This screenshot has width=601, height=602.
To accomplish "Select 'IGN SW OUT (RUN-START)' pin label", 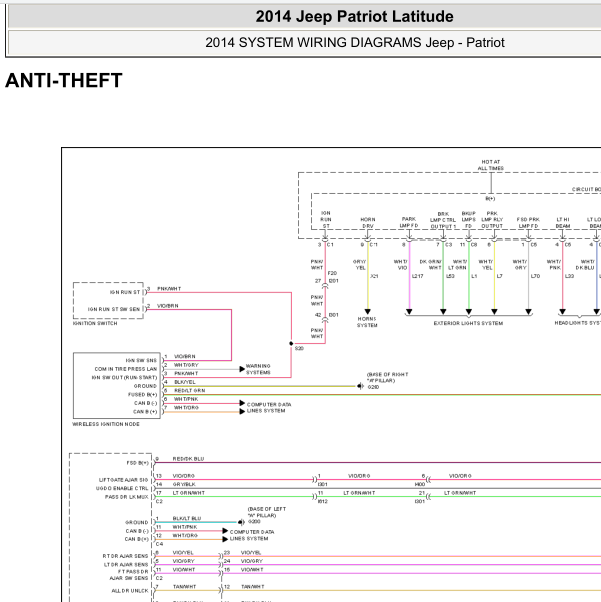I will click(x=124, y=377).
